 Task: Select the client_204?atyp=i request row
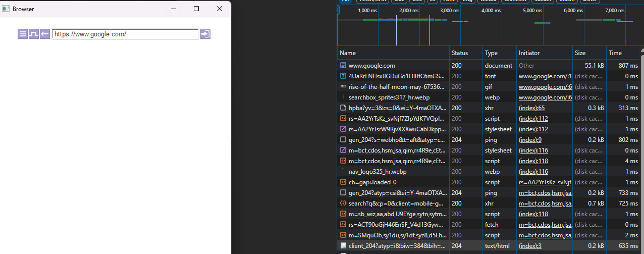pyautogui.click(x=490, y=246)
